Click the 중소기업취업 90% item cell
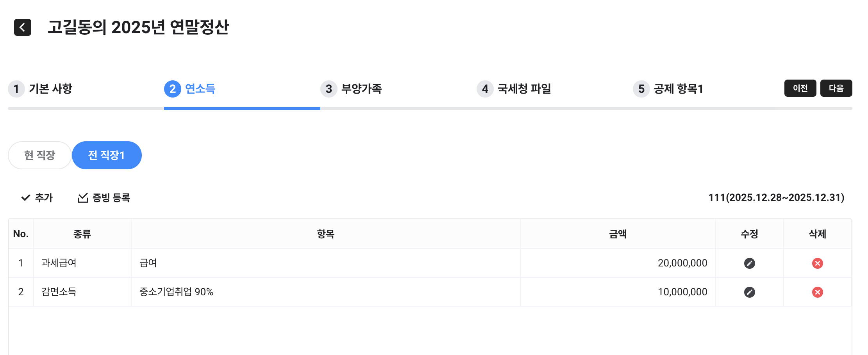Screen dimensions: 868x355 (177, 292)
